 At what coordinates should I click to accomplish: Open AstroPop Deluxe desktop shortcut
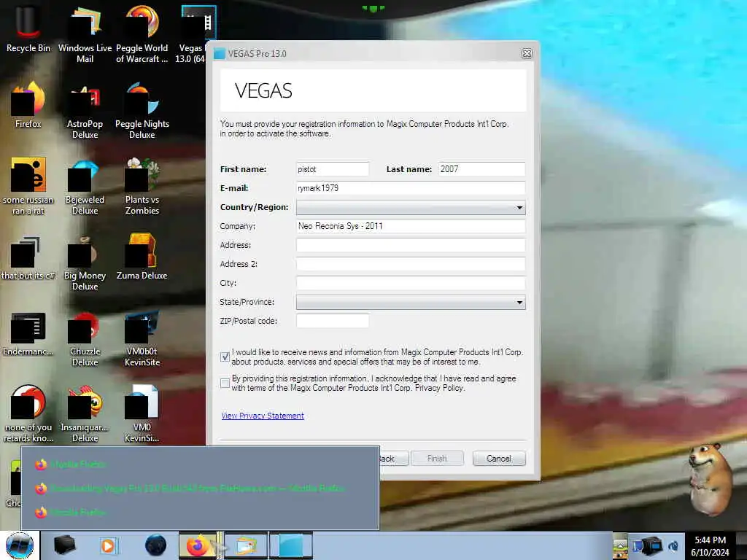coord(85,111)
